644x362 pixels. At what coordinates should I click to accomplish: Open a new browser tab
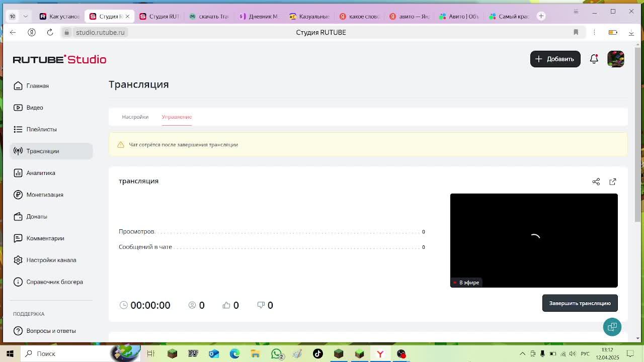coord(541,16)
